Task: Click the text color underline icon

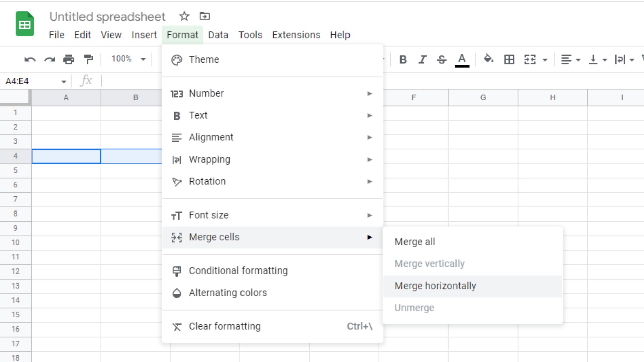Action: (462, 59)
